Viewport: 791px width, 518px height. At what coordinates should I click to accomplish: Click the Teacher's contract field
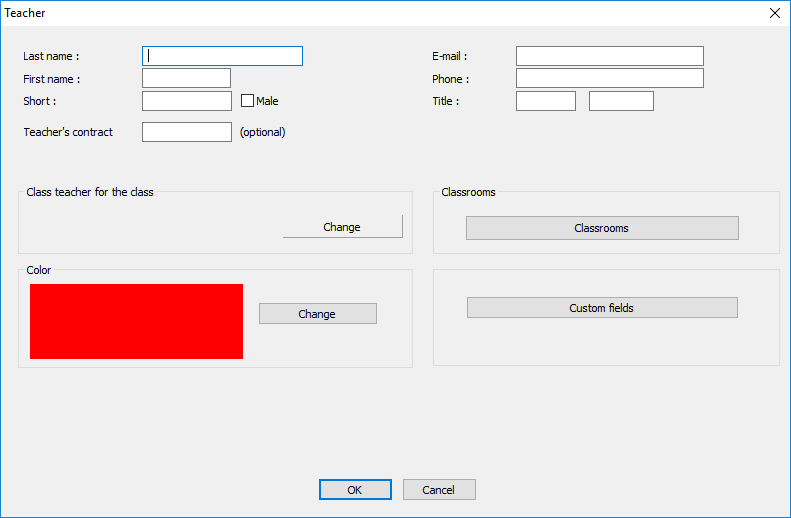pos(186,132)
